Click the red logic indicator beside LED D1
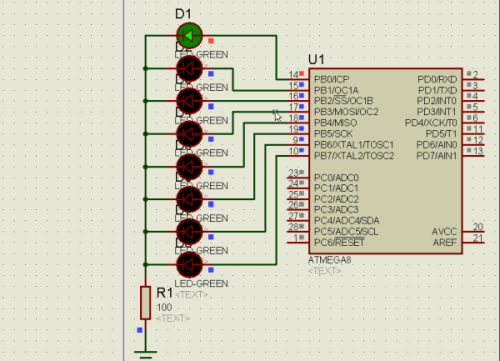The height and width of the screenshot is (361, 500). pos(211,41)
